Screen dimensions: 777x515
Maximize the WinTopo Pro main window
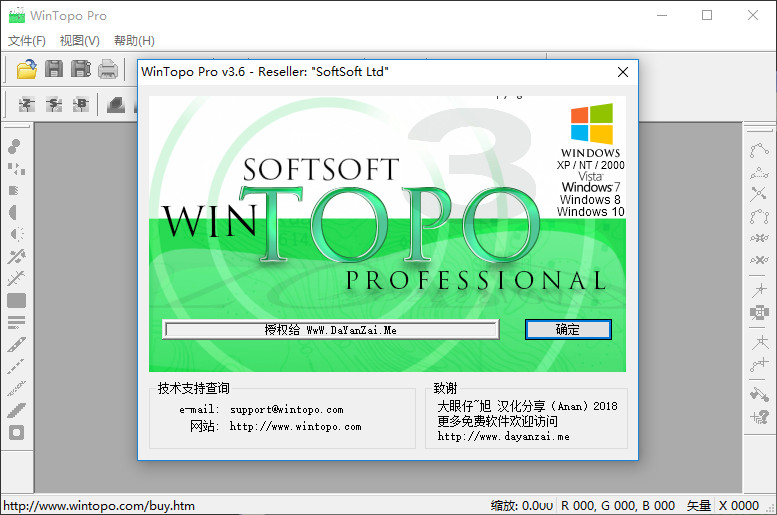point(707,15)
